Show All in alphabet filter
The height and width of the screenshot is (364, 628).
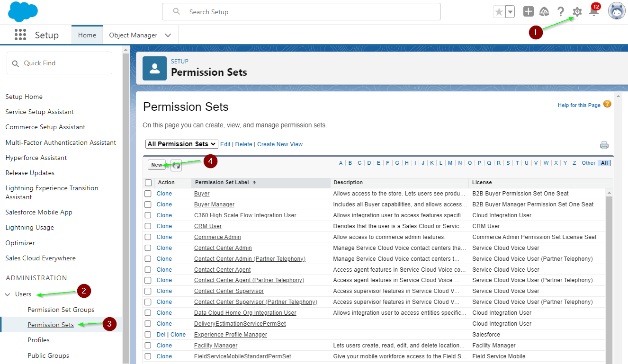coord(604,163)
